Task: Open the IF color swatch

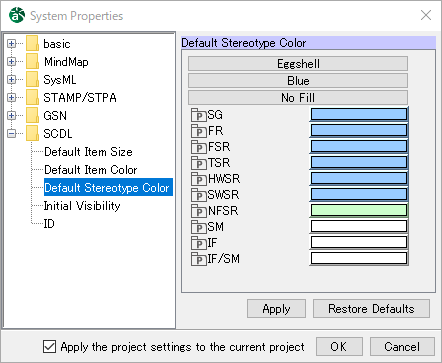Action: pyautogui.click(x=359, y=242)
